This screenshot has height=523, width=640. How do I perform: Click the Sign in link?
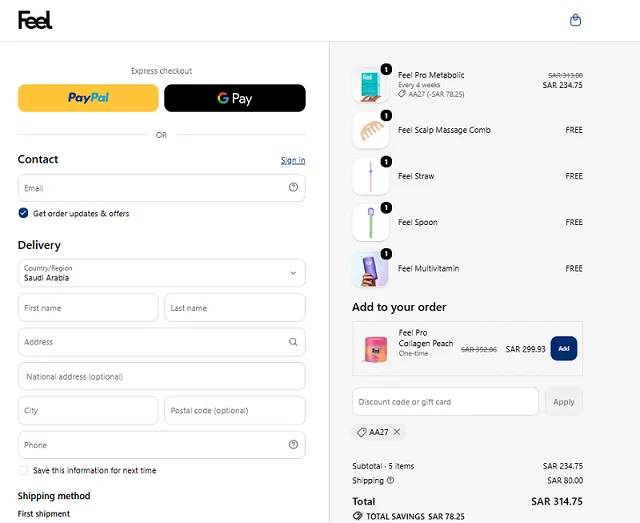pyautogui.click(x=293, y=160)
